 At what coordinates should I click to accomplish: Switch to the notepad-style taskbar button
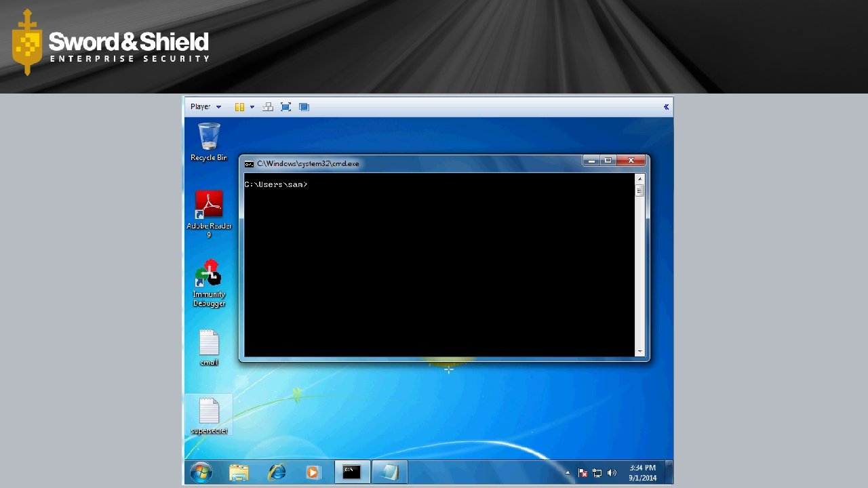click(389, 472)
